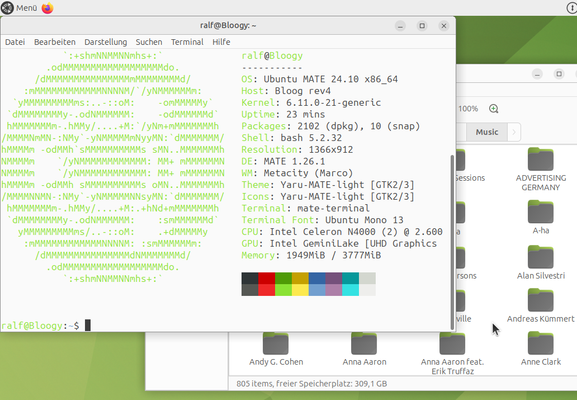Click the dark green color block
This screenshot has width=577, height=400.
click(283, 278)
